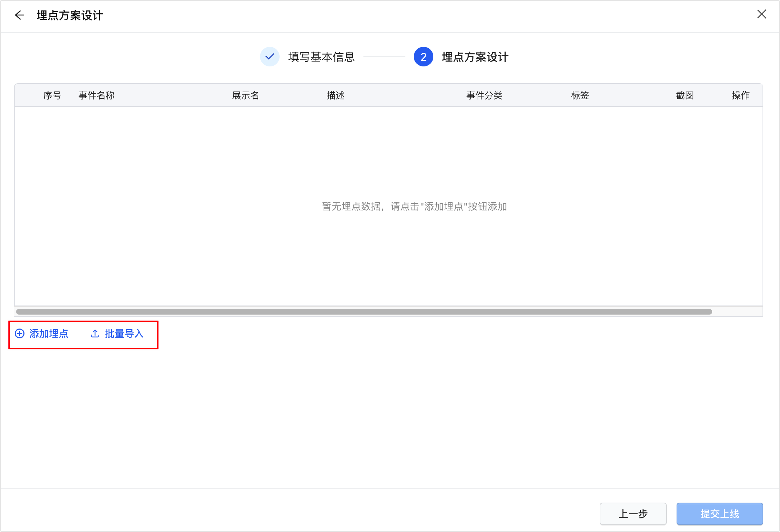Click the 描述 column header

pos(335,95)
